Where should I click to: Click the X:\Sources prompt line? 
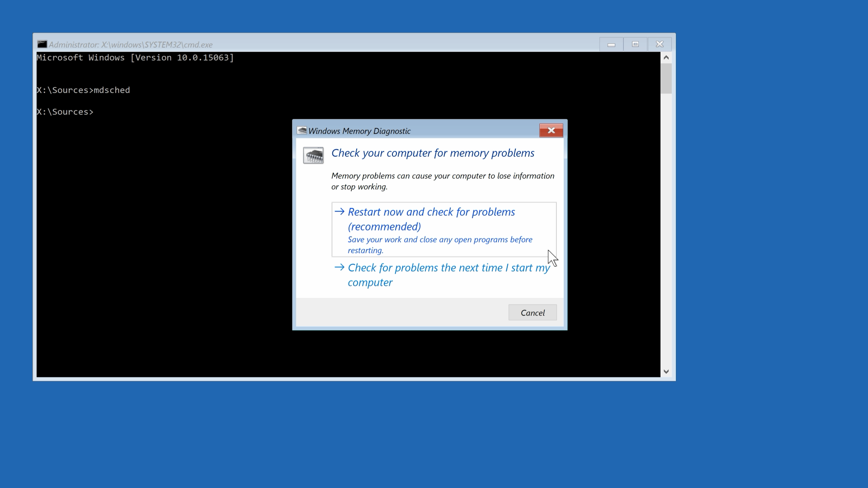point(65,112)
